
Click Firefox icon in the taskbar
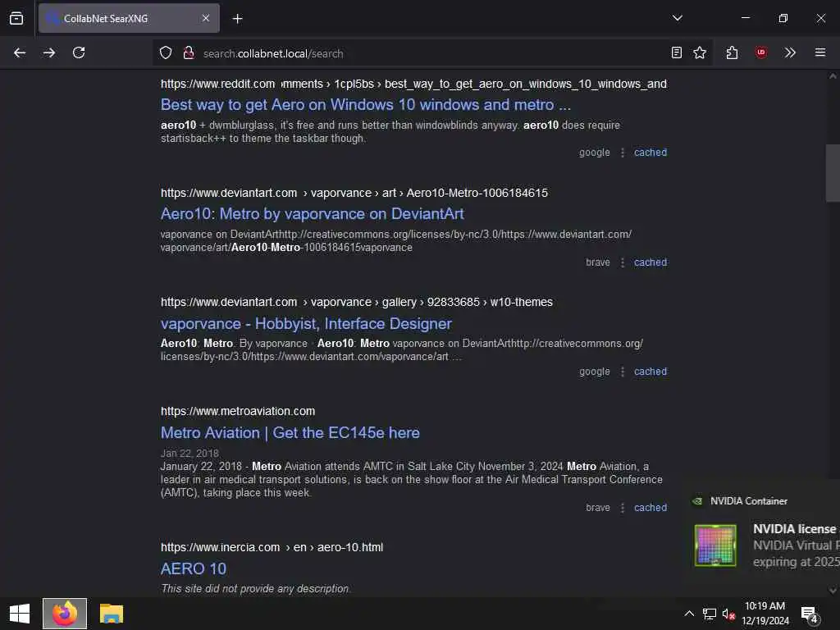coord(65,614)
